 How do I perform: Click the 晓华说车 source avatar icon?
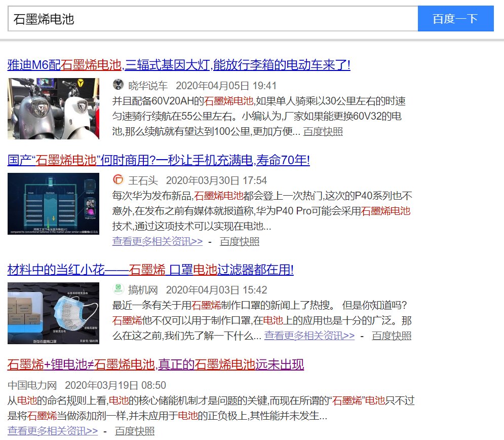118,85
